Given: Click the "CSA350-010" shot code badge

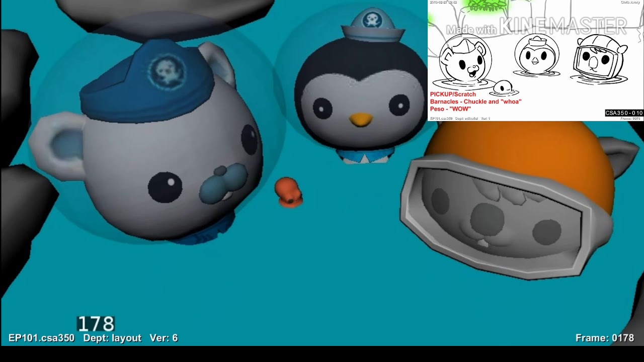Looking at the screenshot, I should [624, 113].
